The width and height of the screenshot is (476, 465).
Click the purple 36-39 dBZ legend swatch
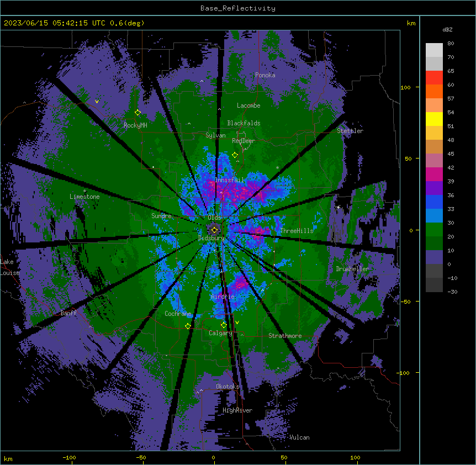click(x=434, y=188)
